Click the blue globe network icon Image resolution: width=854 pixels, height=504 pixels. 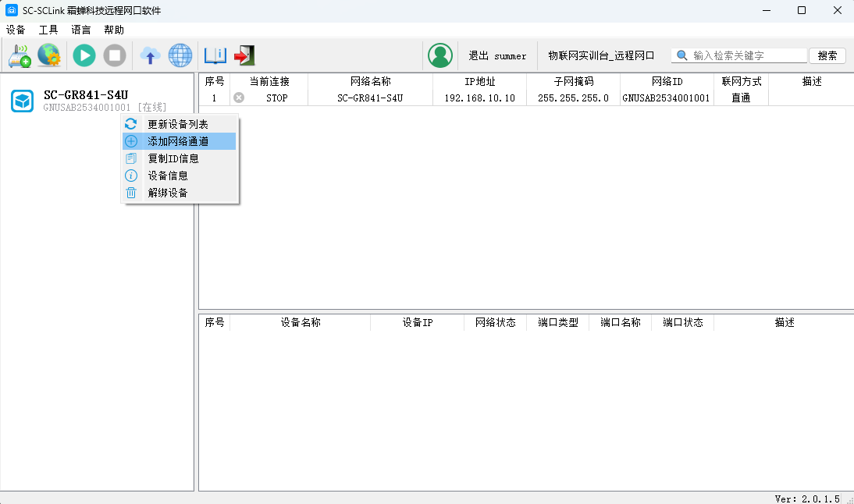point(180,55)
